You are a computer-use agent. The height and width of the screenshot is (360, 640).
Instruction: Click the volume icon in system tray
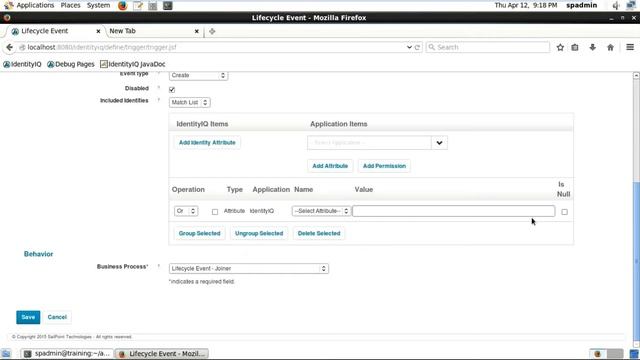click(616, 5)
